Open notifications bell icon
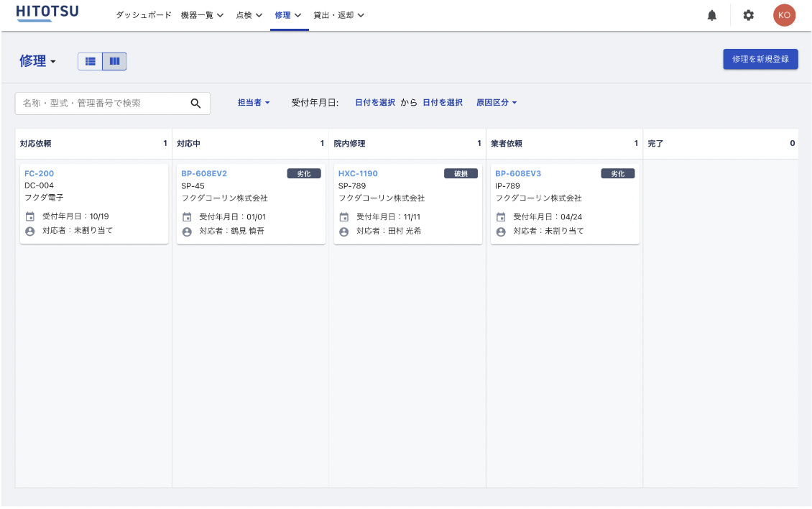812x509 pixels. pos(712,16)
